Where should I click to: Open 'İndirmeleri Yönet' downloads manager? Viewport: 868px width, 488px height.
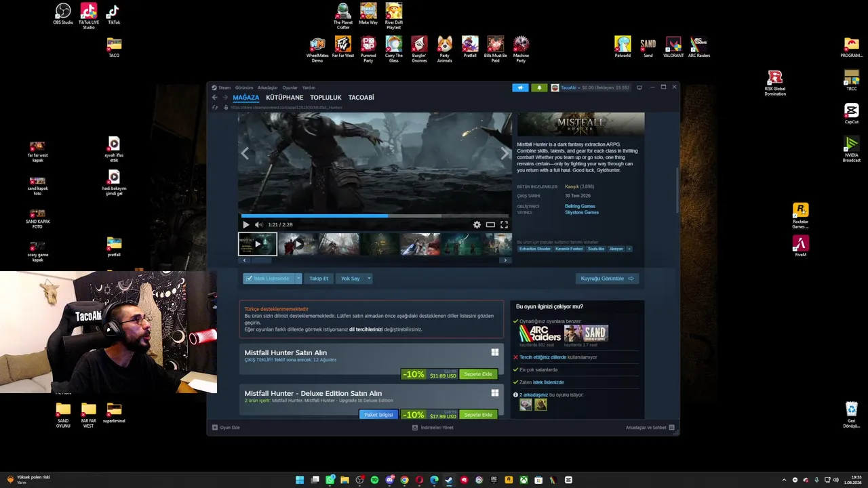(x=433, y=428)
